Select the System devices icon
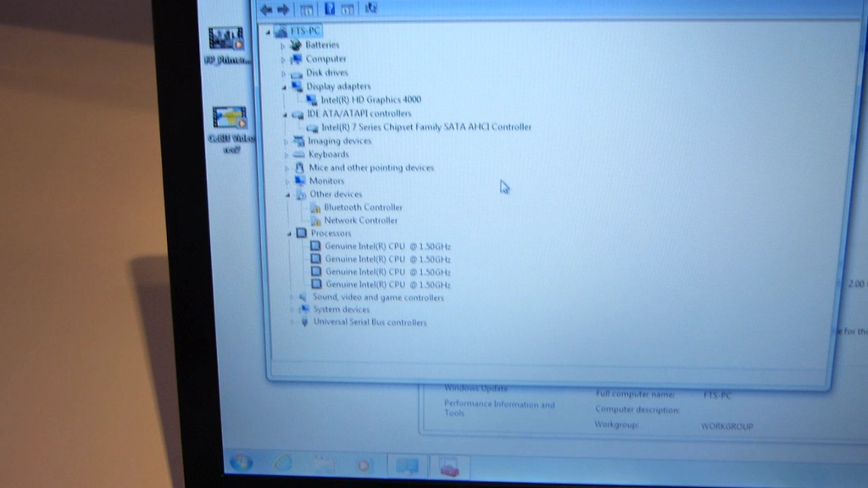Screen dimensions: 868x488 point(304,309)
